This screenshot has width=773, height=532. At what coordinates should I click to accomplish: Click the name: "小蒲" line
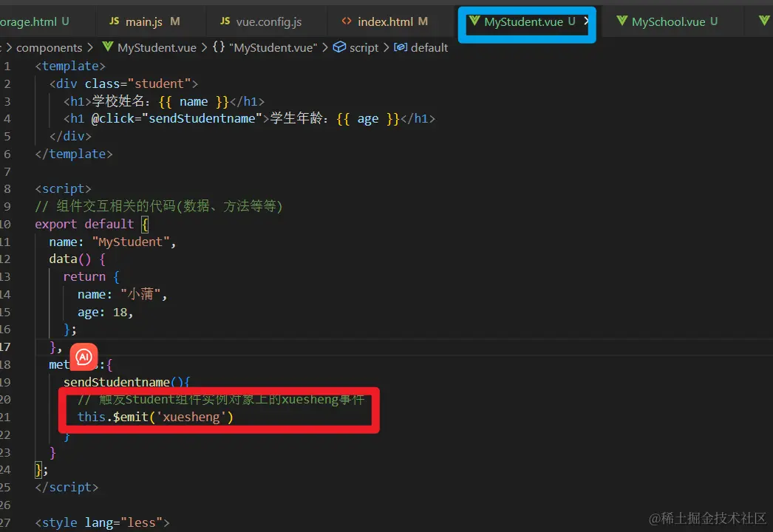(x=122, y=294)
